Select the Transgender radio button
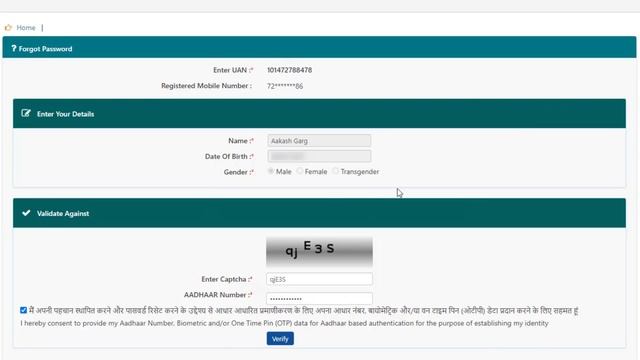Screen dimensions: 640x360 point(336,171)
